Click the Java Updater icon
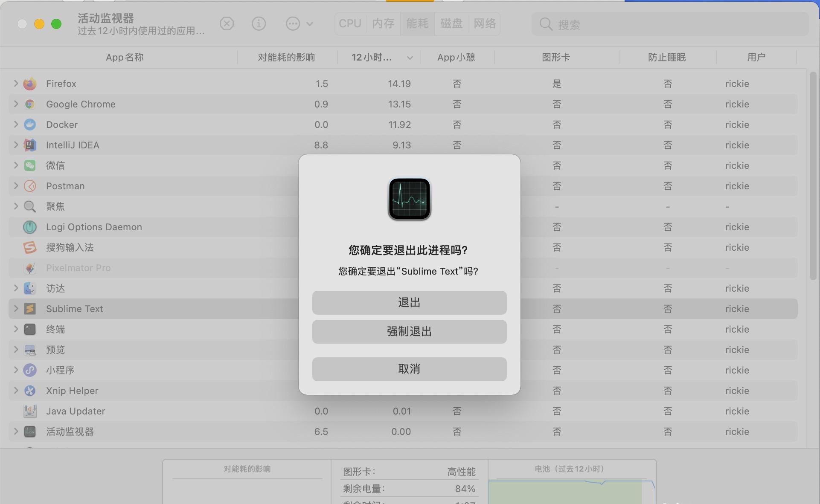820x504 pixels. (x=30, y=411)
